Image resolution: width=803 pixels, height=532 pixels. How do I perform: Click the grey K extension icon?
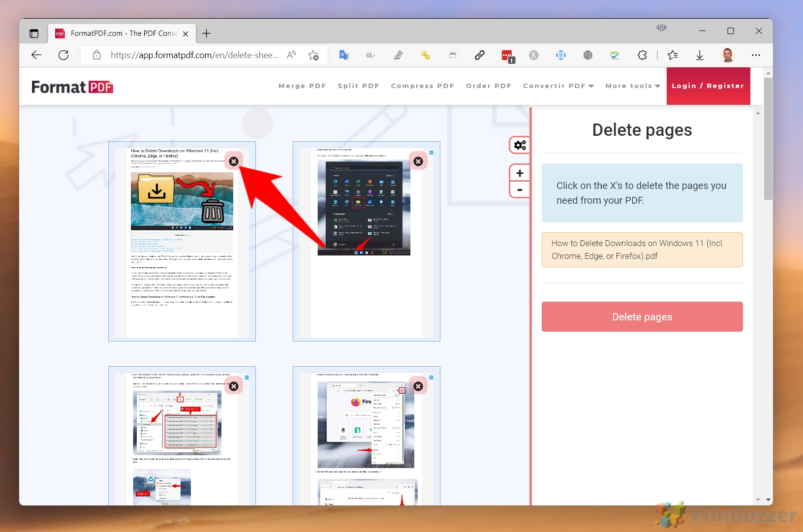[534, 55]
